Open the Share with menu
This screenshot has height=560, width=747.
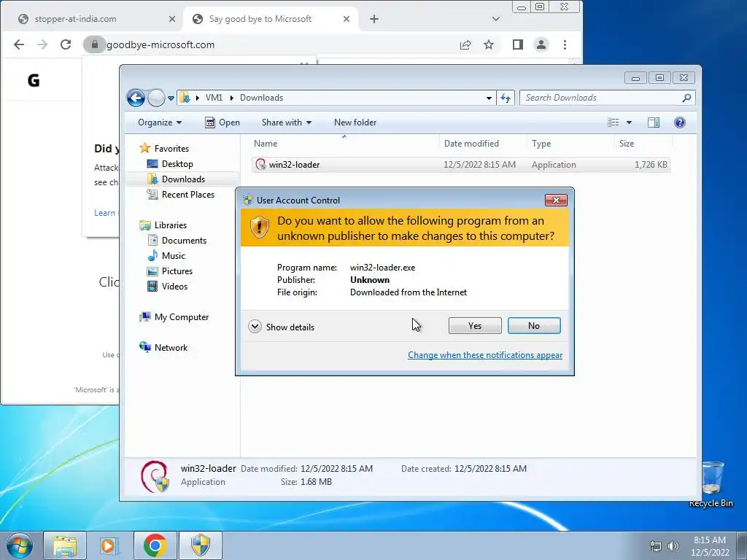click(286, 122)
